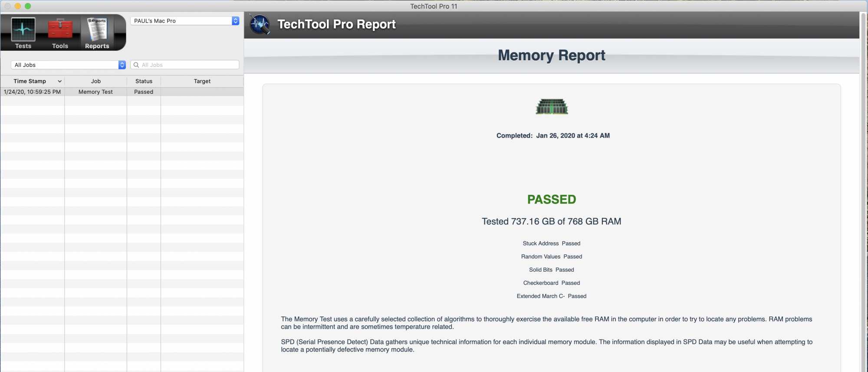Screen dimensions: 868x372
Task: Click the green zoom window button
Action: coord(28,6)
